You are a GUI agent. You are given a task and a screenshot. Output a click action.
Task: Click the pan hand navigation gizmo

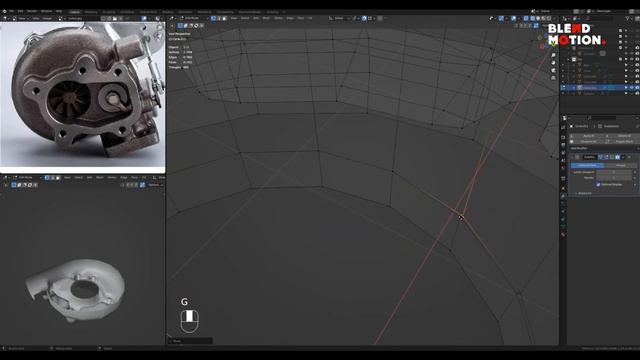click(553, 63)
